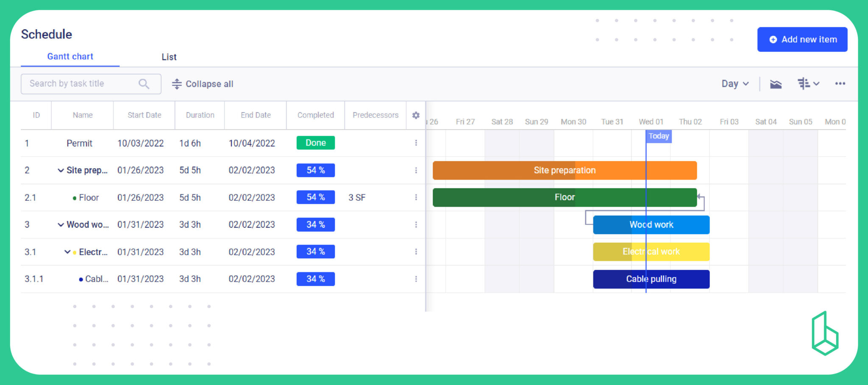Click the Add new item button
This screenshot has width=868, height=385.
[802, 39]
